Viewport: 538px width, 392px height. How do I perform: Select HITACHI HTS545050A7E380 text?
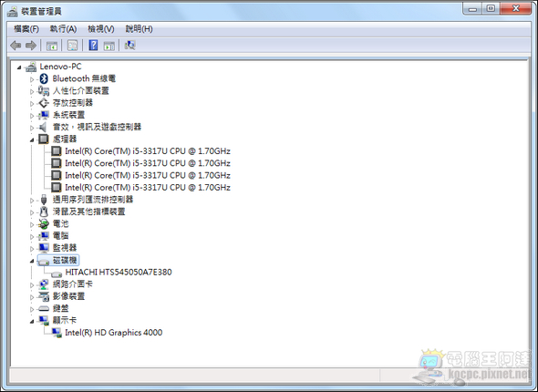[x=119, y=273]
